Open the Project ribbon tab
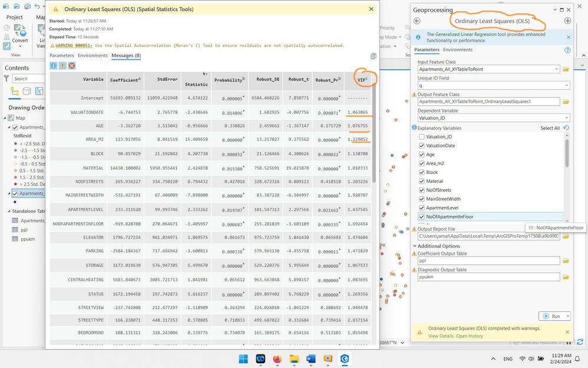The image size is (588, 368). 14,17
